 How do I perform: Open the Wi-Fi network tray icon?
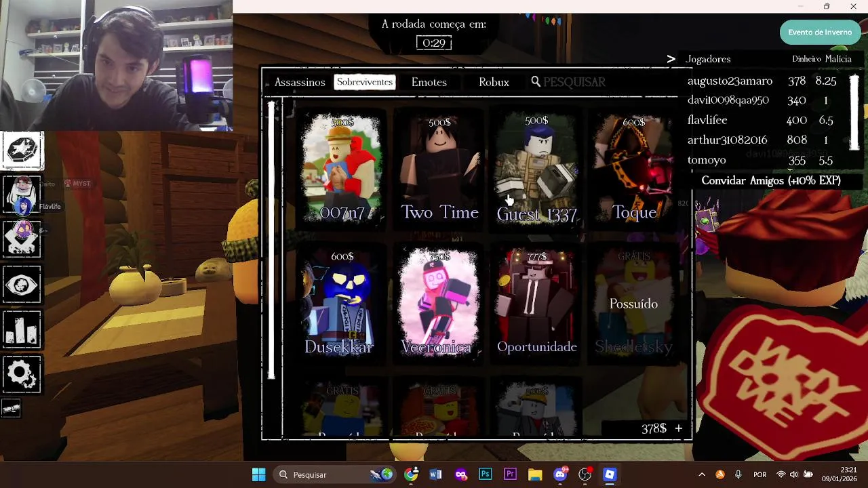(x=781, y=474)
